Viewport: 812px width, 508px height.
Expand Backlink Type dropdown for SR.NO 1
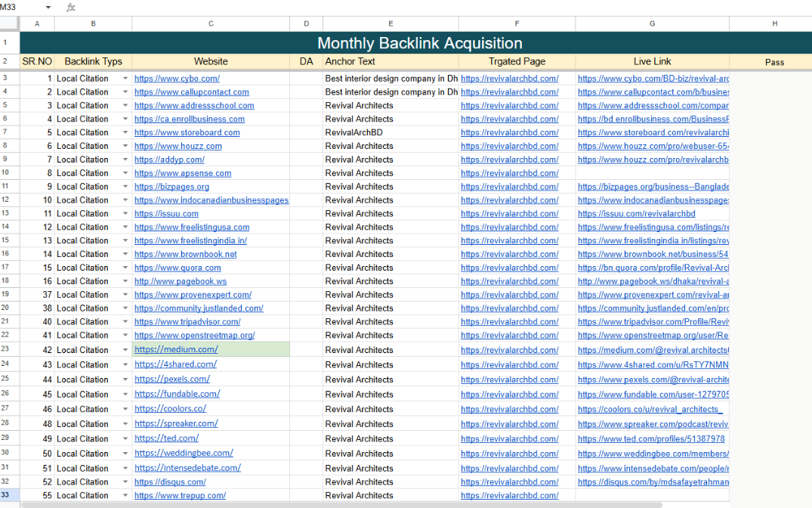click(125, 79)
